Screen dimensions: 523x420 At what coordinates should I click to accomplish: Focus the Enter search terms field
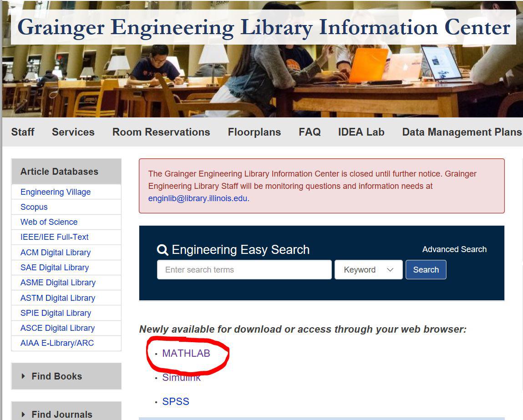(x=244, y=270)
